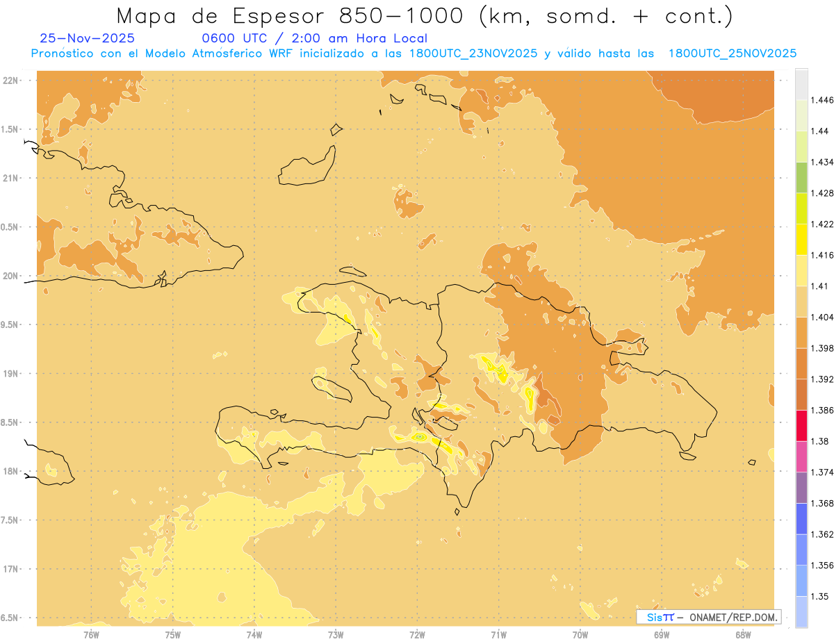
Task: Choose the yellow-green swatch between 1.422 and 1.428
Action: 801,208
